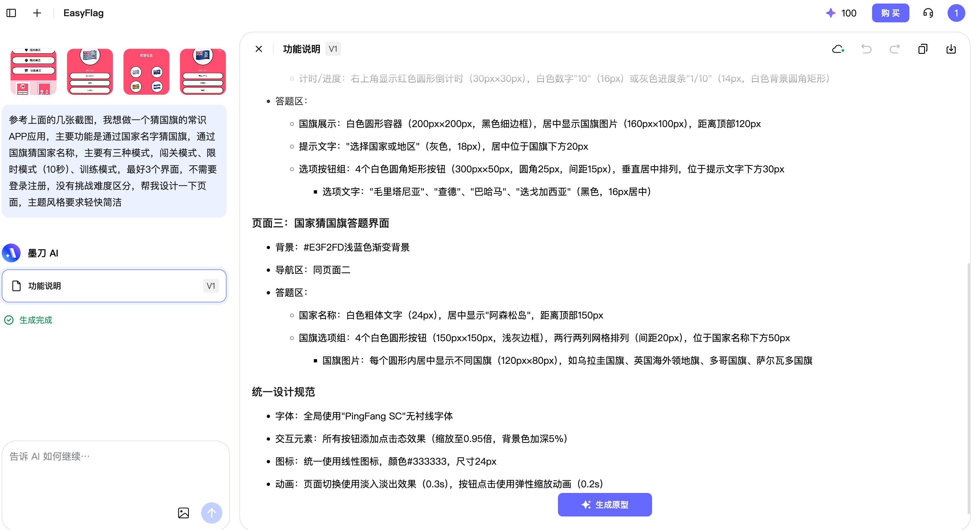
Task: Click the 国旗图片 乌拉圭国旗 line
Action: (x=567, y=360)
